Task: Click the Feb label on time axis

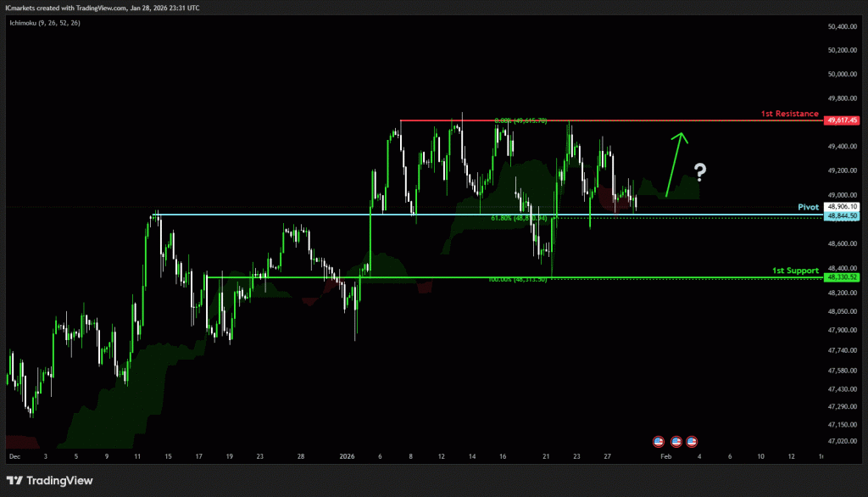Action: pos(666,455)
